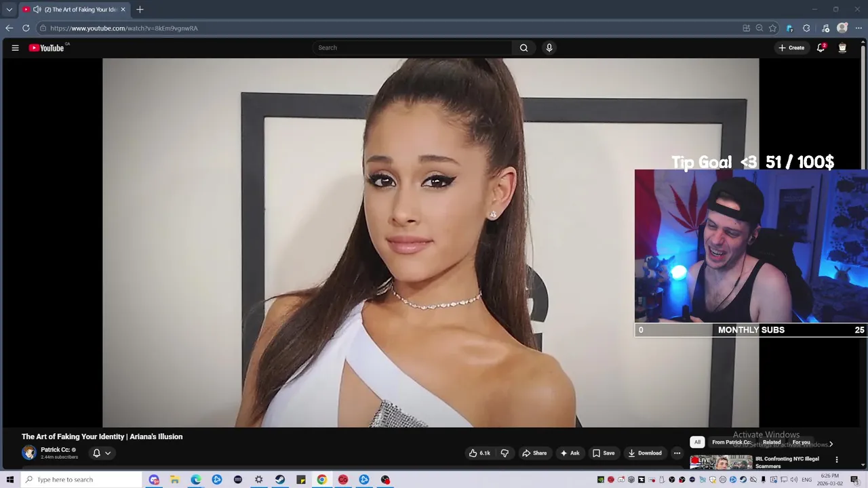This screenshot has height=488, width=868.
Task: Click the app-install icon in address bar
Action: coord(746,28)
